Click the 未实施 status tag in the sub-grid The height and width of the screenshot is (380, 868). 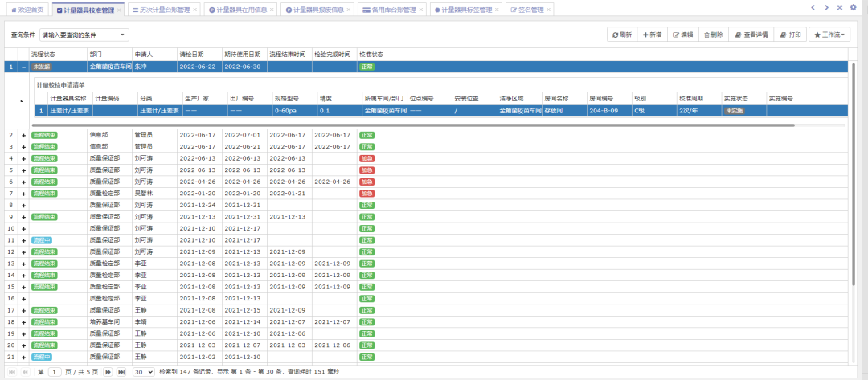[x=734, y=111]
